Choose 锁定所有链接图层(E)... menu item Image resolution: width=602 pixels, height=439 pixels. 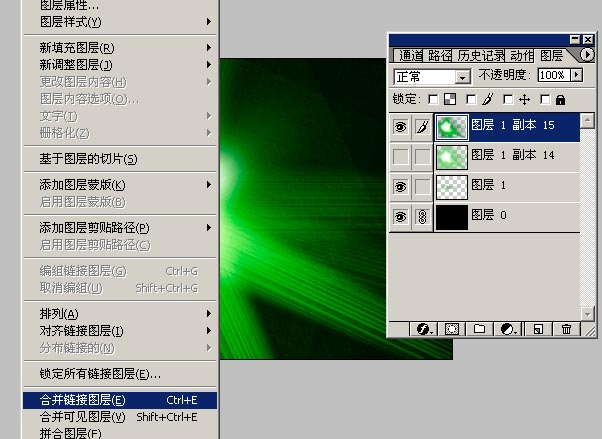tap(120, 374)
